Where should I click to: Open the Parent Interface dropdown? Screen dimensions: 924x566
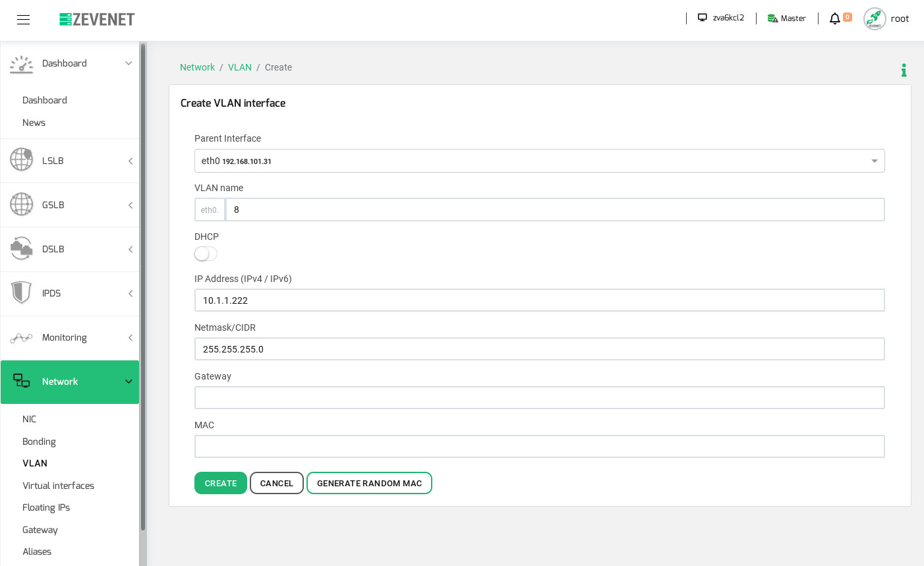pyautogui.click(x=539, y=161)
